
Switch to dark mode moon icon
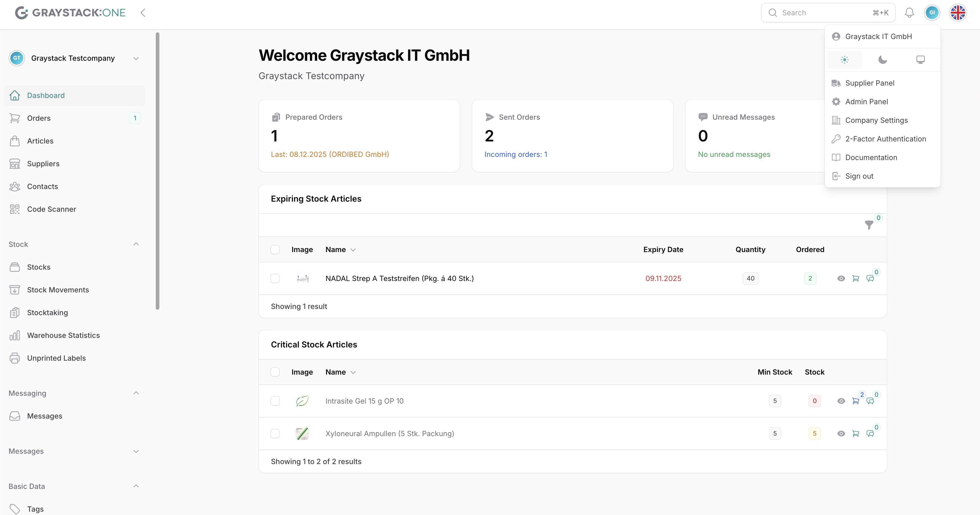click(883, 60)
